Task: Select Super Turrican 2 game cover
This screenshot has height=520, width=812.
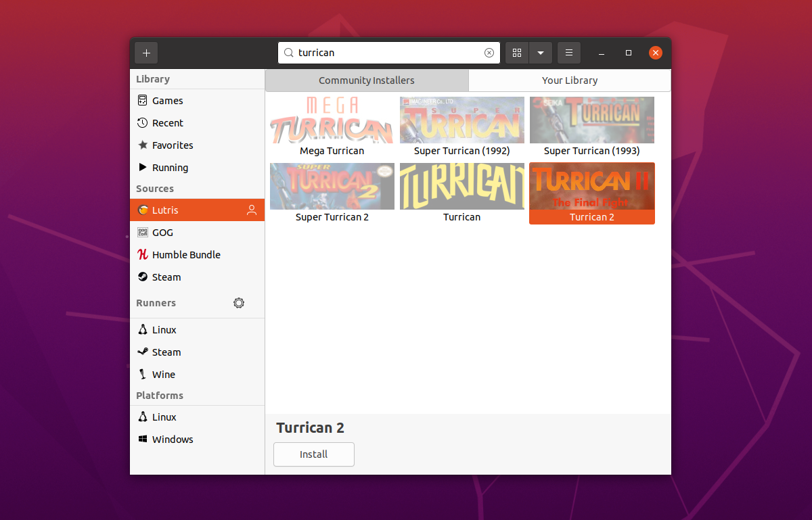Action: [x=332, y=187]
